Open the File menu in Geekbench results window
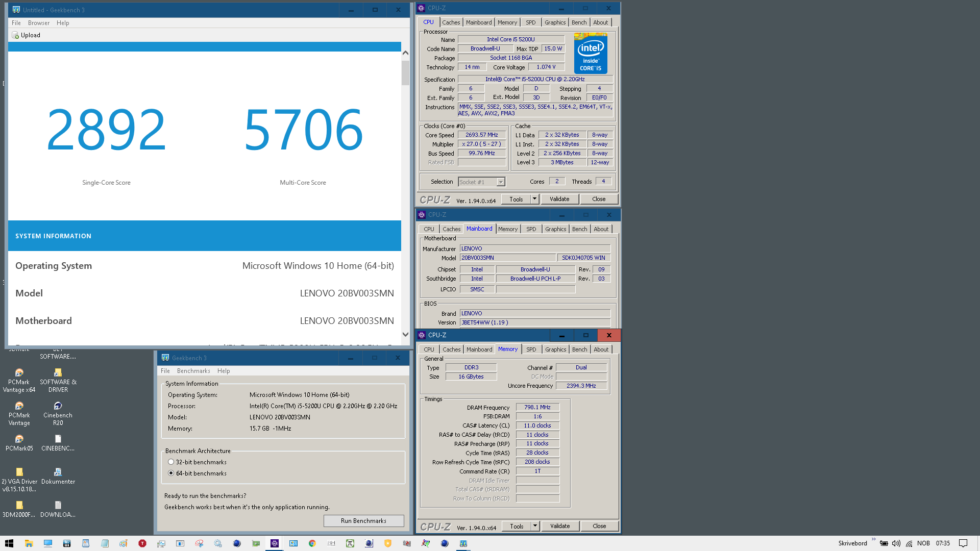This screenshot has width=980, height=551. (x=16, y=23)
